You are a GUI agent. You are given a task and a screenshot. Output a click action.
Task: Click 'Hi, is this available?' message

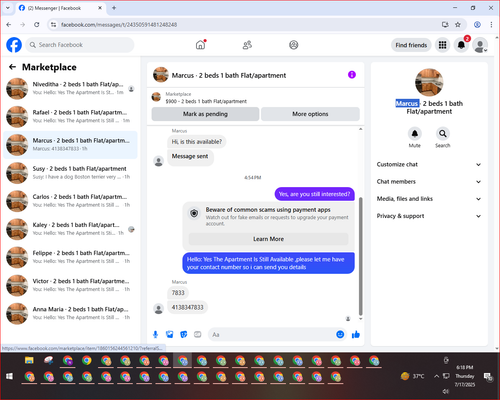pyautogui.click(x=197, y=142)
